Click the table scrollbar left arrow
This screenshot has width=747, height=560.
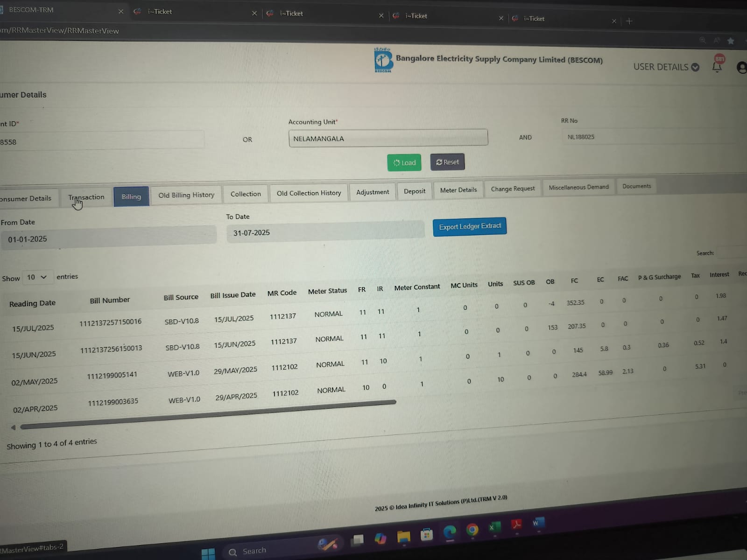point(13,427)
